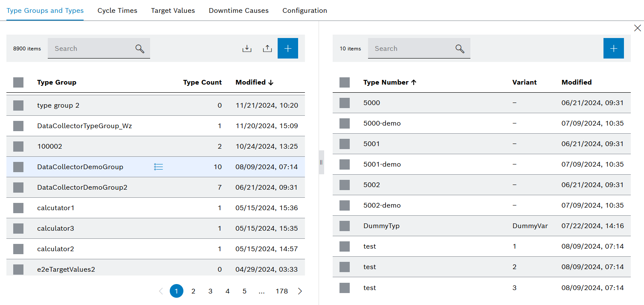Check the 5000-demo type row checkbox
644x305 pixels.
point(345,123)
